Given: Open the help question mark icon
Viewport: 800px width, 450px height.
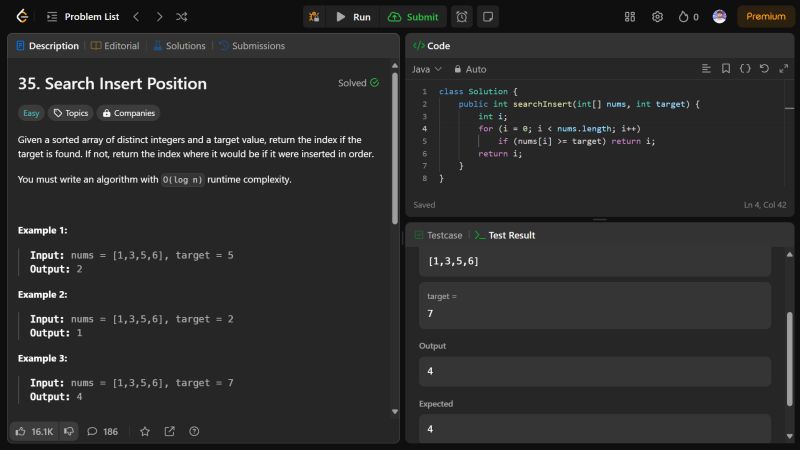Looking at the screenshot, I should 194,432.
